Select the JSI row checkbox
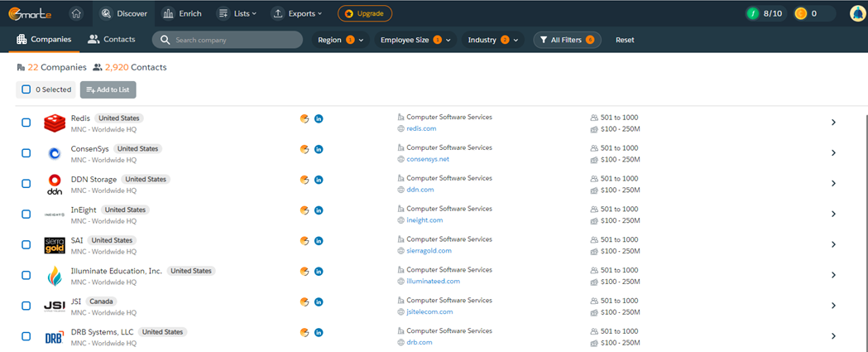This screenshot has height=352, width=868. [x=26, y=306]
